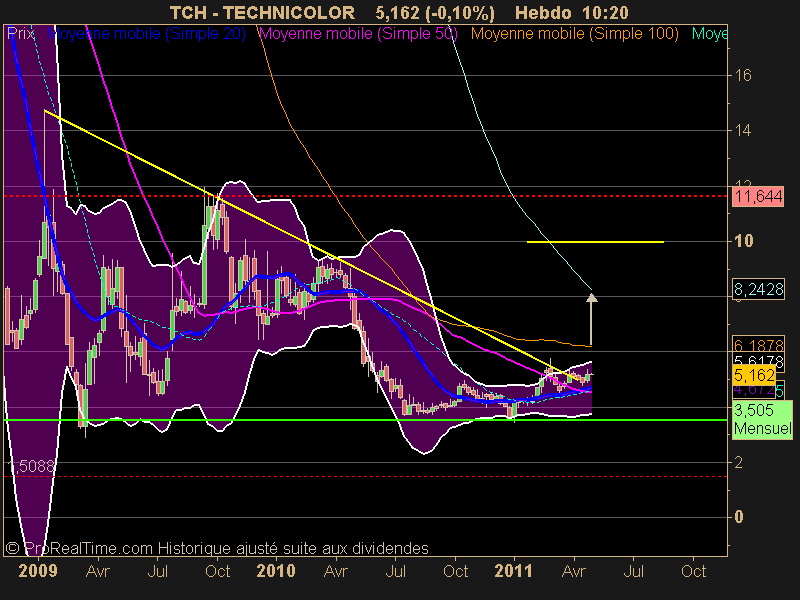Click the Avr label following 2009
Screen dimensions: 800x600
click(97, 571)
